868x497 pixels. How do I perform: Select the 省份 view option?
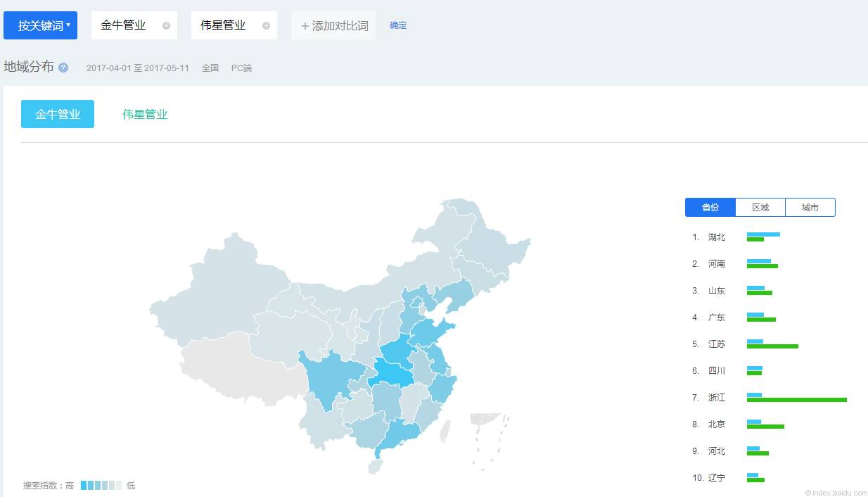[x=710, y=208]
